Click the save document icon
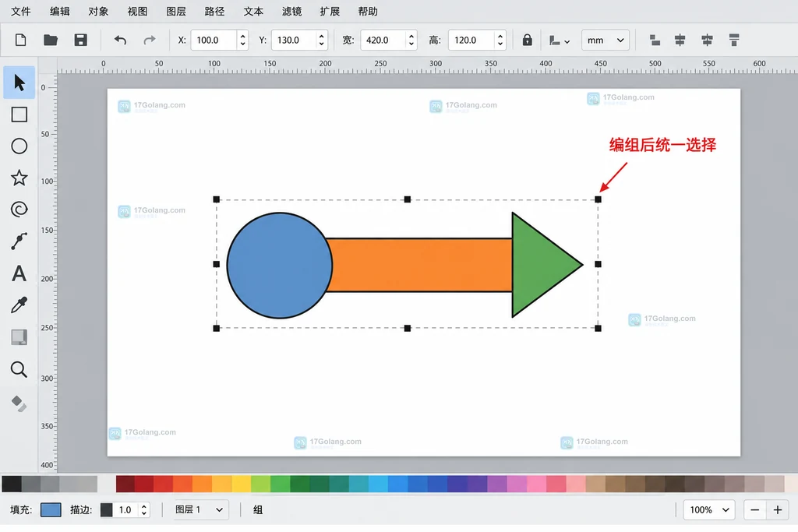This screenshot has width=798, height=532. tap(80, 41)
